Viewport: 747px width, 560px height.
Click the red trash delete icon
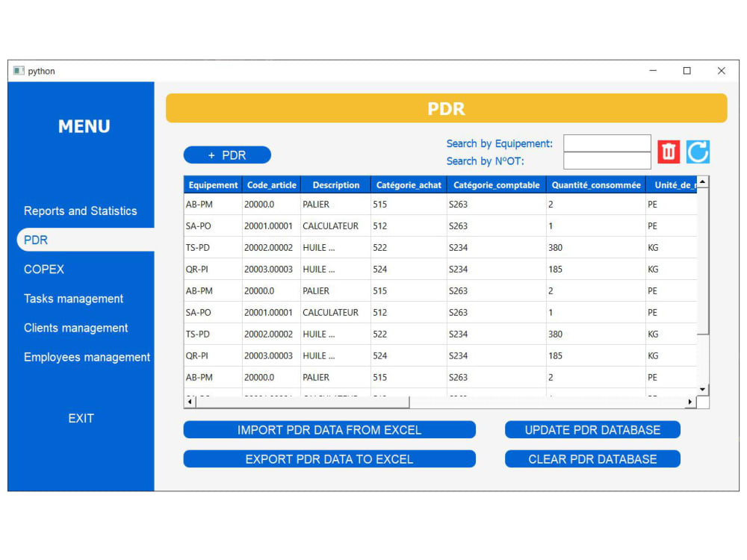669,152
